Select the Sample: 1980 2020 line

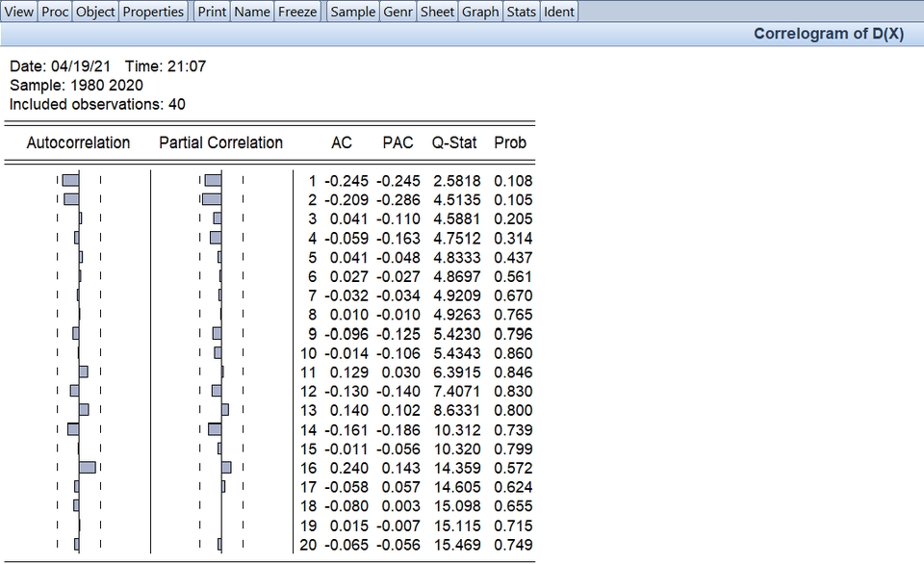click(77, 85)
